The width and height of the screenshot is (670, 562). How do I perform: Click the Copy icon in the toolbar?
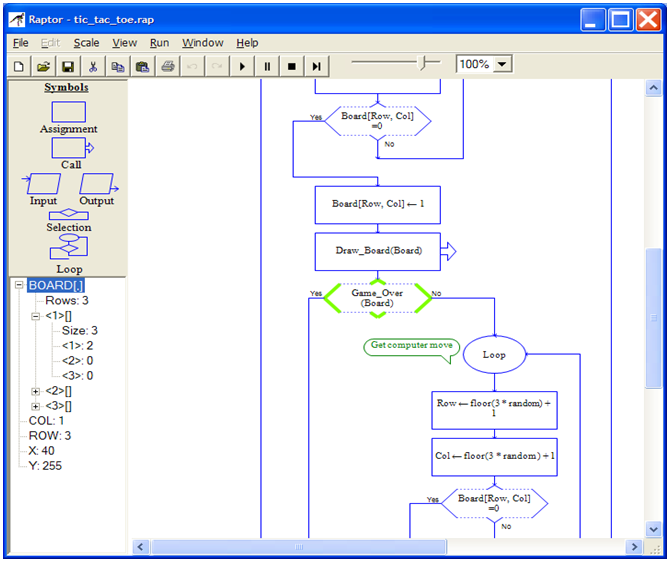[118, 66]
